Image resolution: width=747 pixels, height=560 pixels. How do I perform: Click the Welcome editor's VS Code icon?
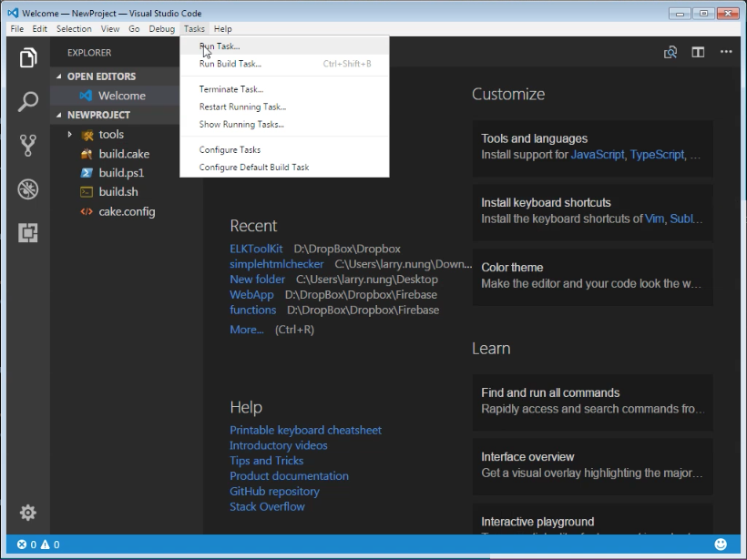86,96
